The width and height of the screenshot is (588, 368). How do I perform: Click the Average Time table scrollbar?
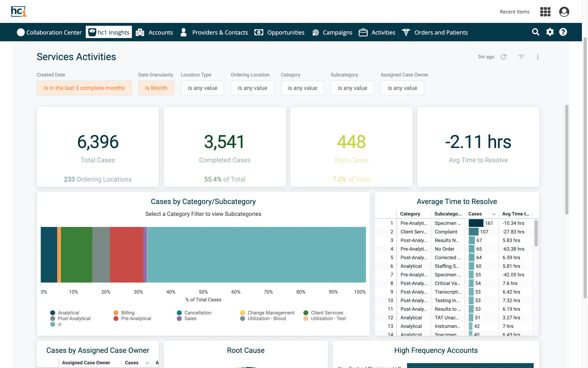point(536,233)
